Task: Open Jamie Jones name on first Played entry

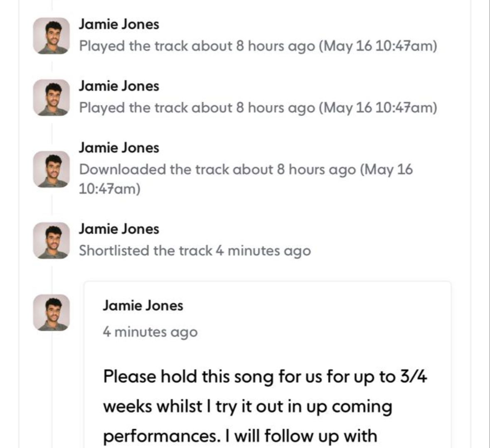Action: coord(119,24)
